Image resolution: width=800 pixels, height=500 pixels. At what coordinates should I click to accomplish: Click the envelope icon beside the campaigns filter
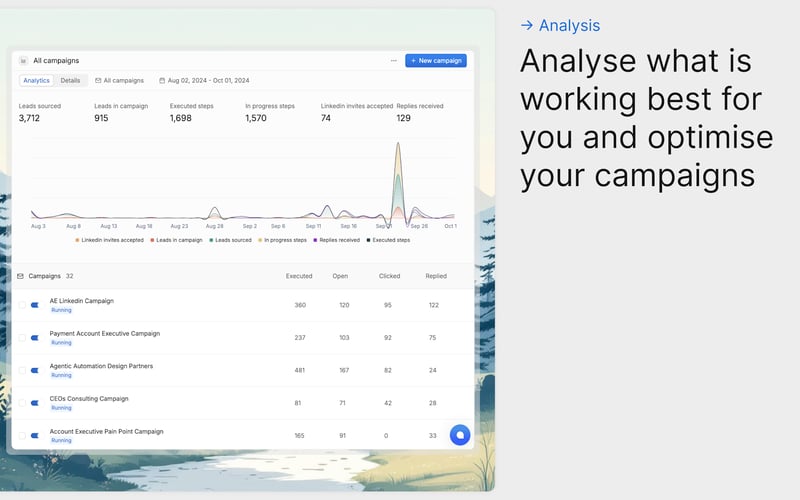tap(98, 81)
